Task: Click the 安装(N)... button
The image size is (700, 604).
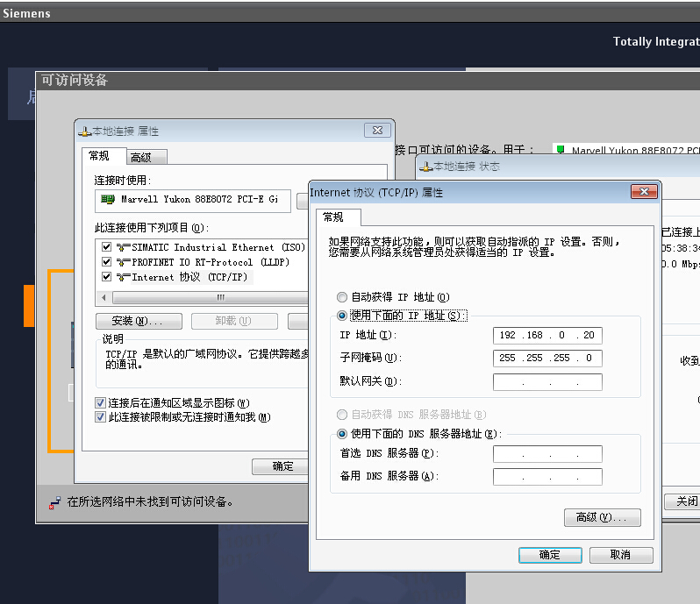Action: coord(139,321)
